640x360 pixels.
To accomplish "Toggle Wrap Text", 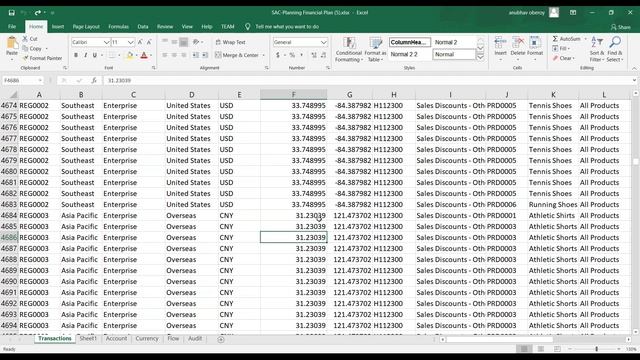I will tap(230, 42).
